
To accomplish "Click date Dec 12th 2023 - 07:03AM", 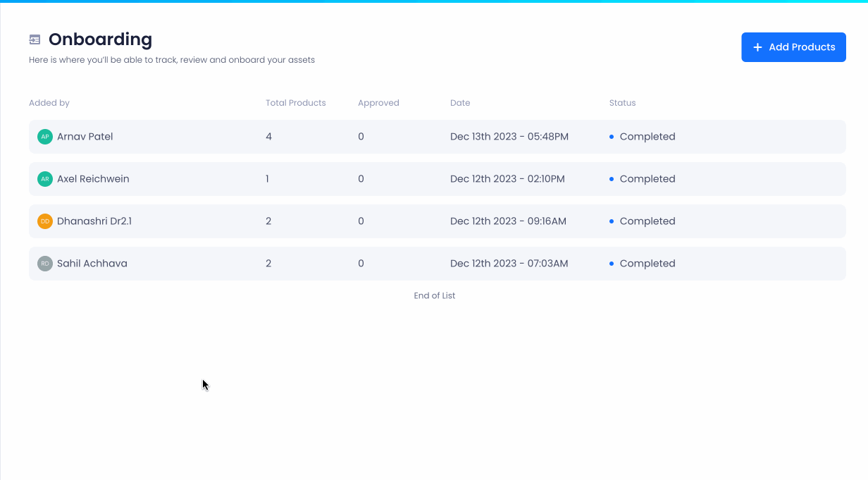I will [509, 264].
